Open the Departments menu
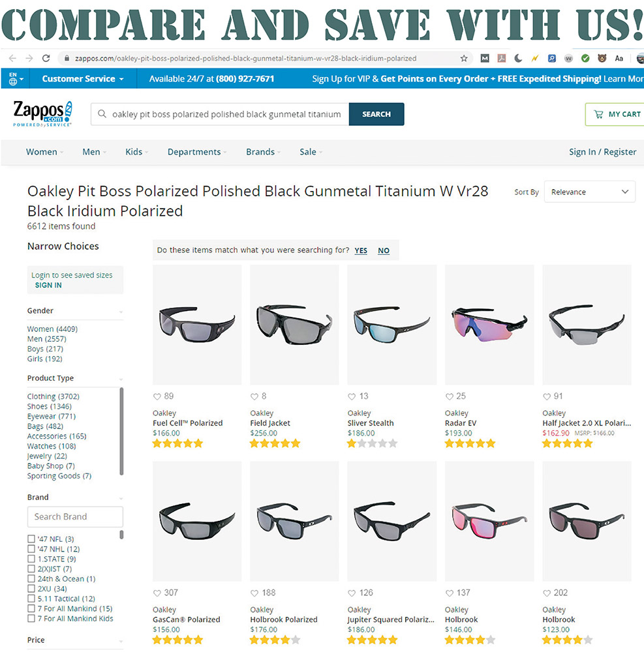644x652 pixels. pyautogui.click(x=196, y=151)
